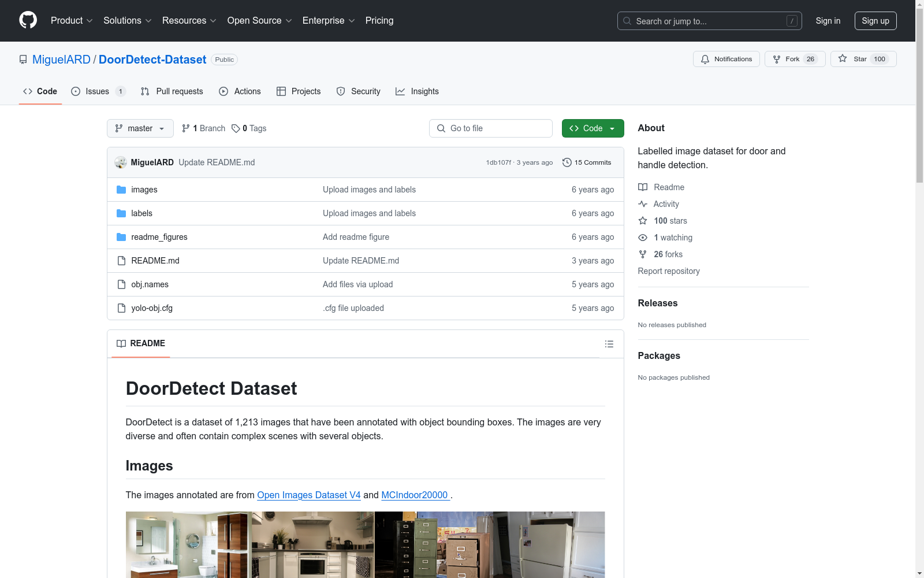This screenshot has height=578, width=924.
Task: Open the MCIndoor20000 link
Action: [416, 495]
